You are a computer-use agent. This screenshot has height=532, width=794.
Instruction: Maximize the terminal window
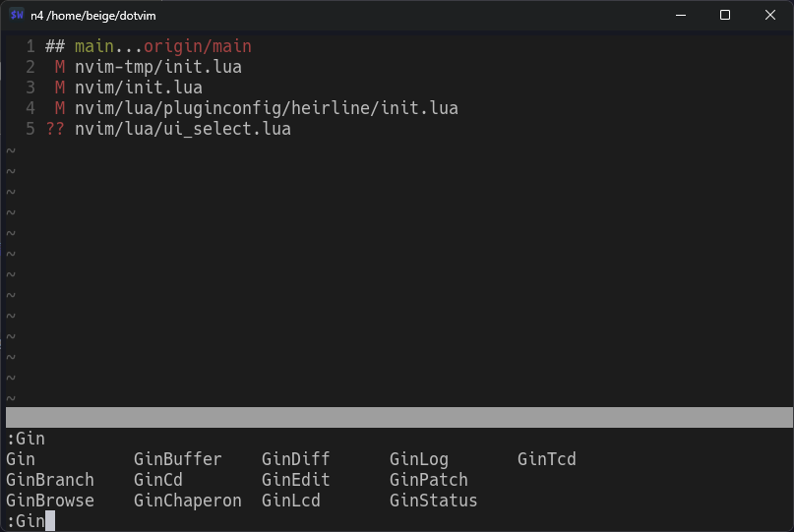click(x=725, y=15)
